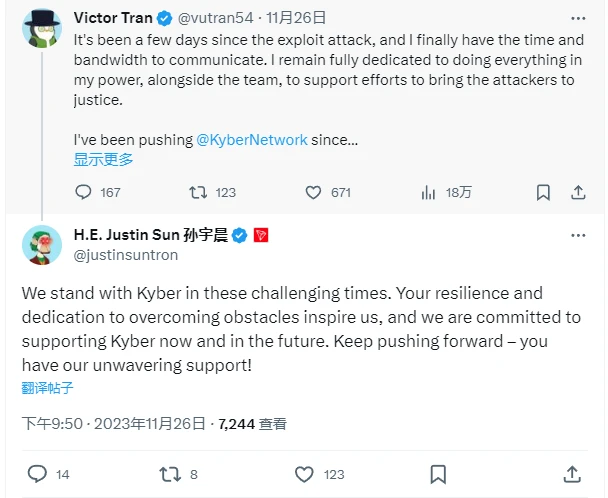The height and width of the screenshot is (498, 608).
Task: Expand tweet with 显示更多
Action: [103, 159]
